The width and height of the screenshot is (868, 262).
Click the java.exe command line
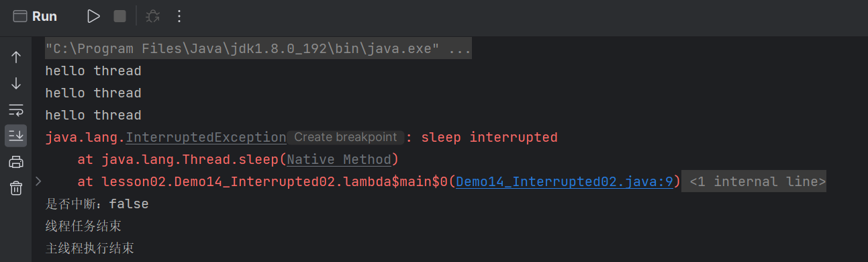click(258, 48)
